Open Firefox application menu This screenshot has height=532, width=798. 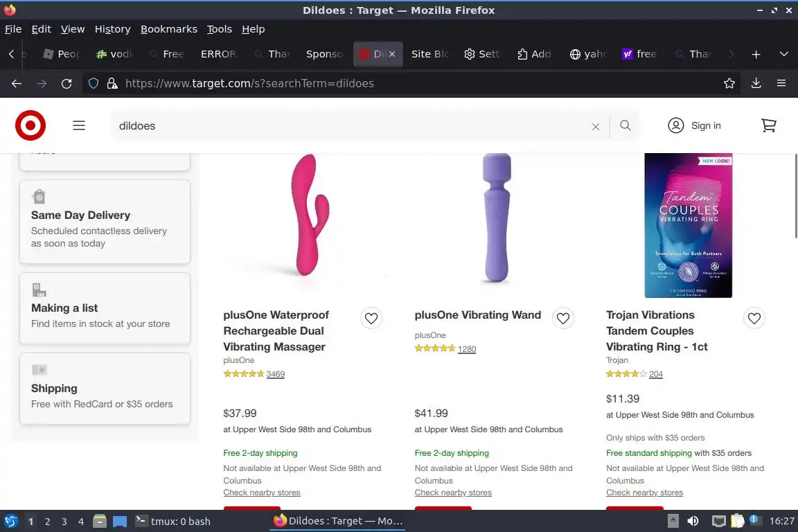(x=781, y=84)
